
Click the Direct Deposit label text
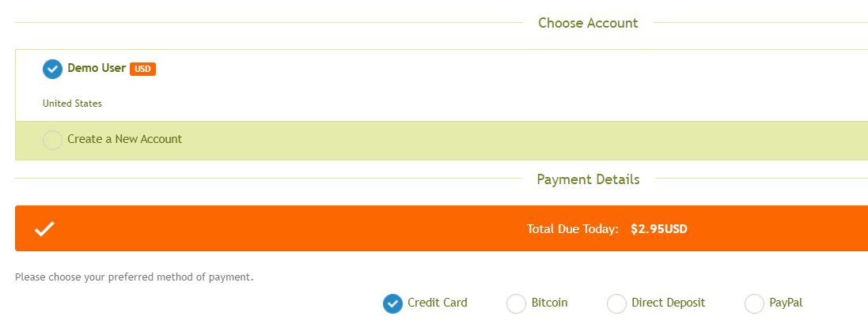click(x=668, y=303)
